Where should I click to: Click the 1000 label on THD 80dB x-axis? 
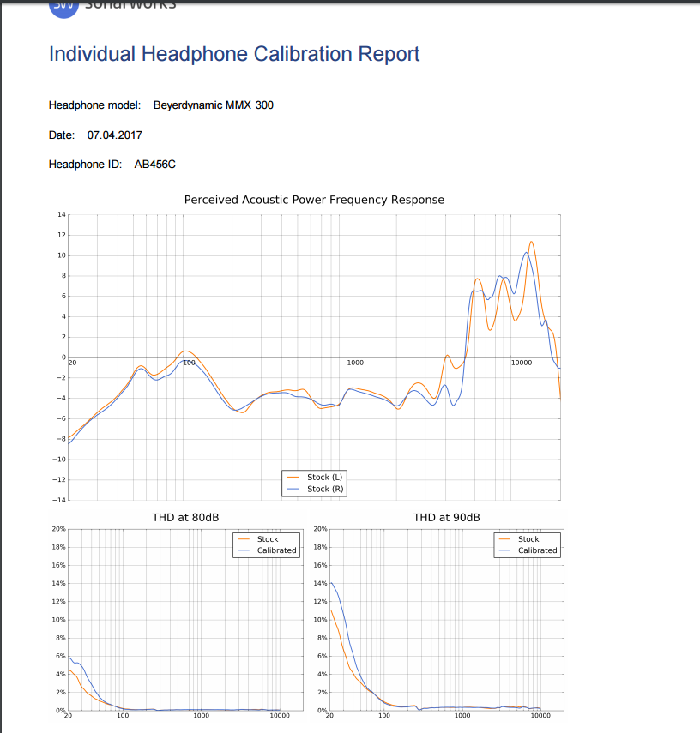coord(202,715)
